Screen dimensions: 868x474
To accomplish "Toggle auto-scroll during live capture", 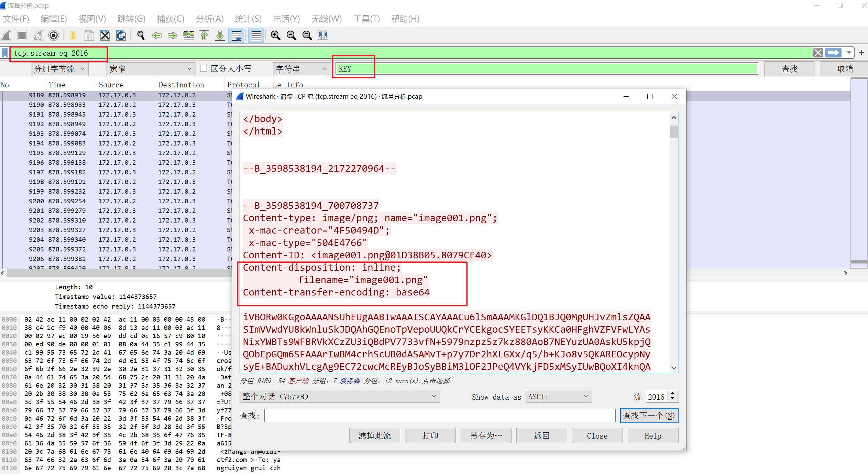I will click(237, 35).
